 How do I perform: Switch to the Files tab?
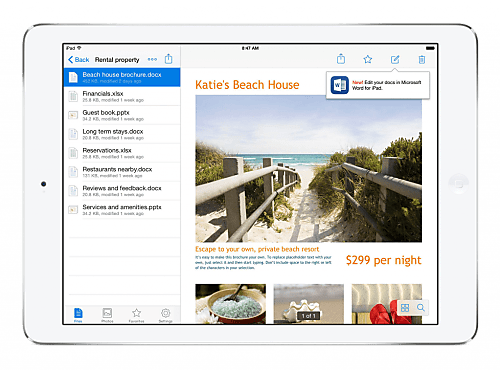(78, 315)
